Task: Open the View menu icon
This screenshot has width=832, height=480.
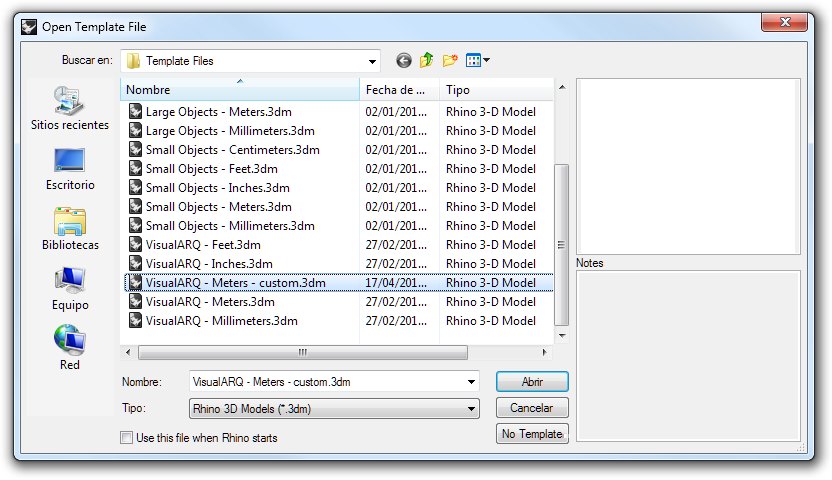Action: 477,61
